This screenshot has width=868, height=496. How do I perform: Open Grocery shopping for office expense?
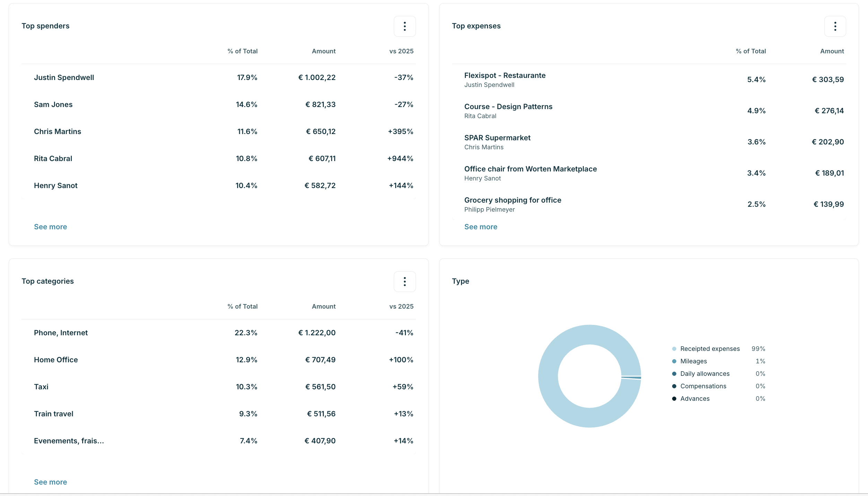coord(649,204)
